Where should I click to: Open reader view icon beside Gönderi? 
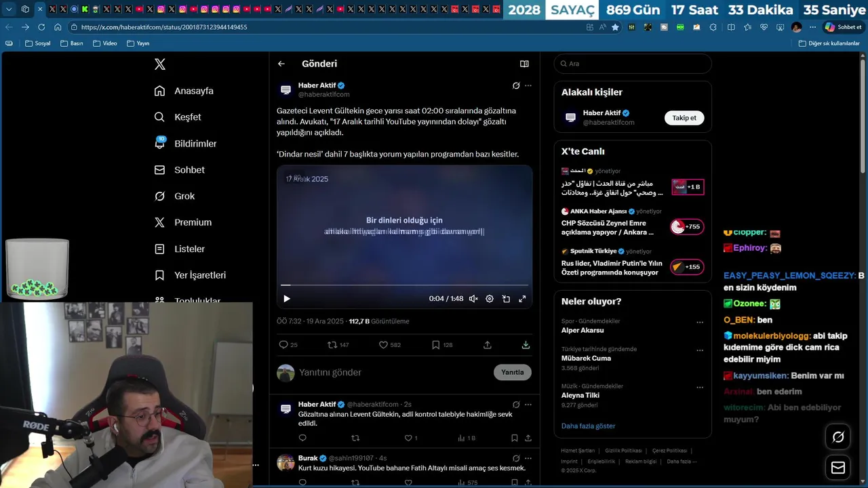tap(524, 64)
